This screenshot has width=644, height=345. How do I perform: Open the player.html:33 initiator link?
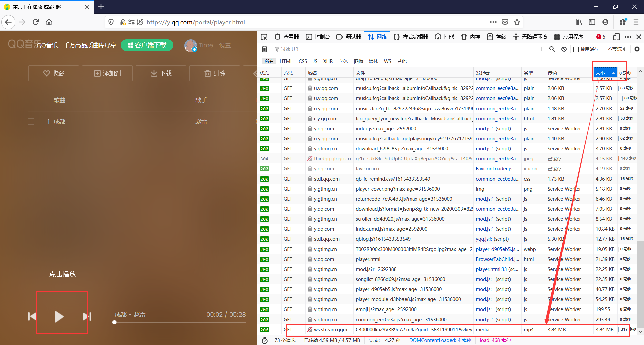491,269
